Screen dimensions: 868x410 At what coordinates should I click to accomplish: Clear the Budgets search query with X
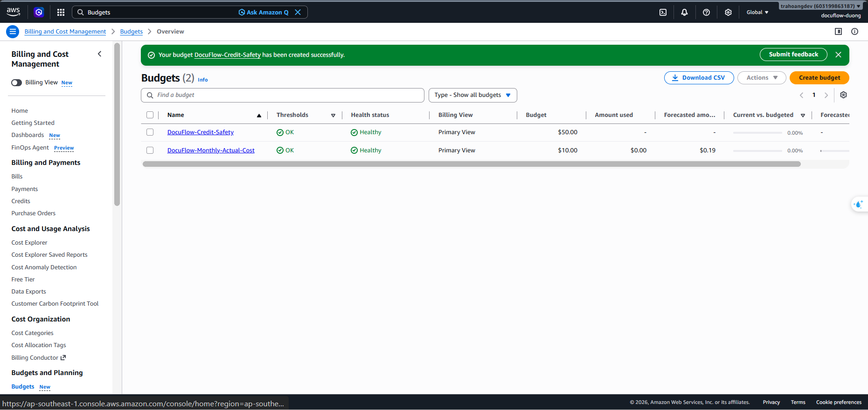[x=298, y=12]
